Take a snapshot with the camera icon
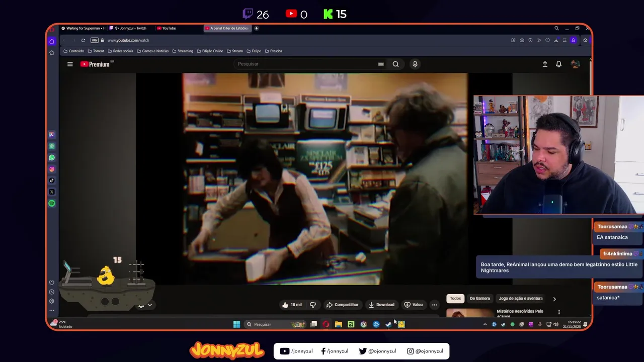644x362 pixels. [x=522, y=40]
